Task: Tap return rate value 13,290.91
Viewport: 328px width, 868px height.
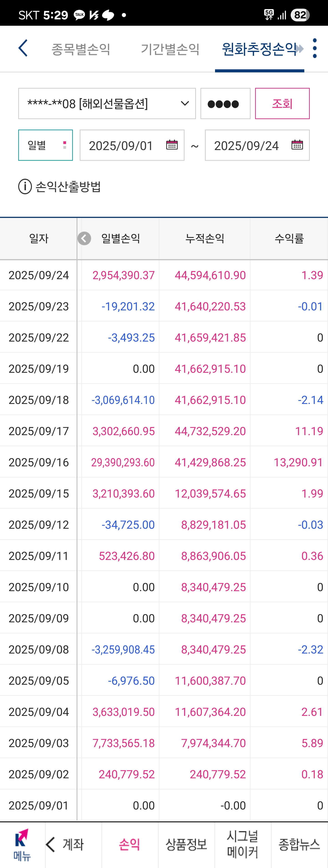Action: 298,462
